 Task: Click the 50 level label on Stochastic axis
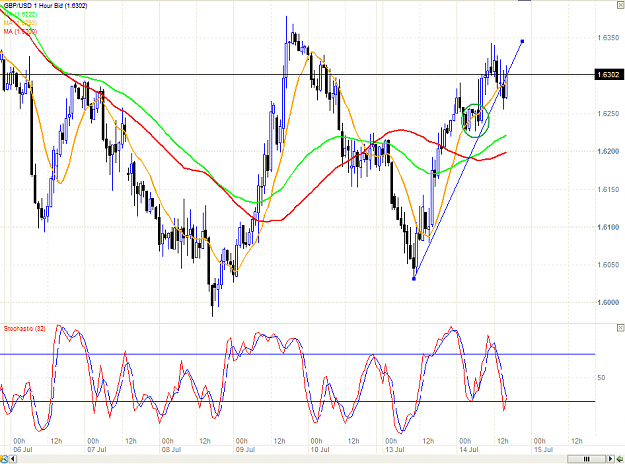click(x=601, y=377)
